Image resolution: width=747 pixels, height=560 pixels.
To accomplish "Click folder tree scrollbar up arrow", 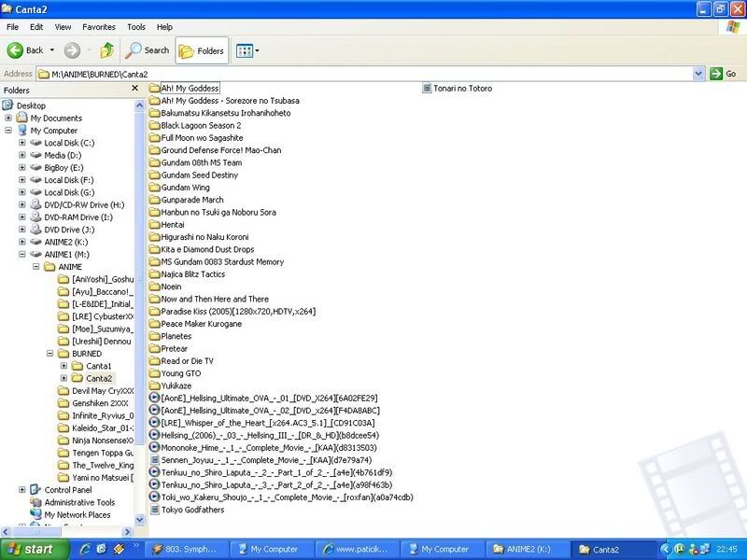I will tap(139, 105).
